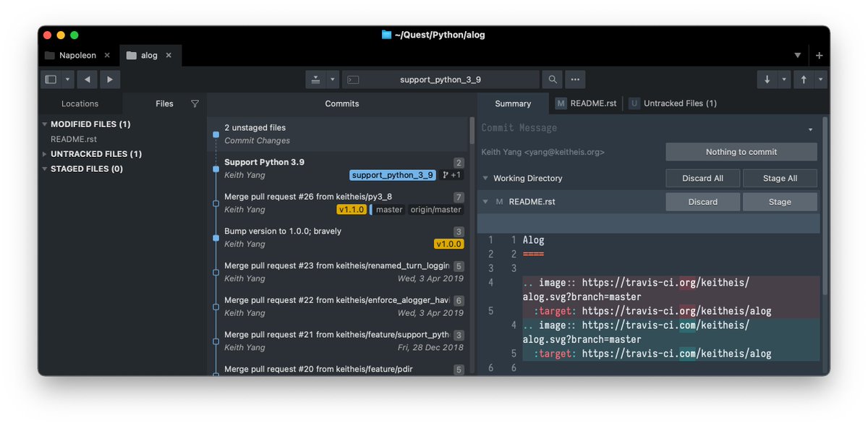The image size is (868, 426).
Task: Stage the README.rst file
Action: pos(780,202)
